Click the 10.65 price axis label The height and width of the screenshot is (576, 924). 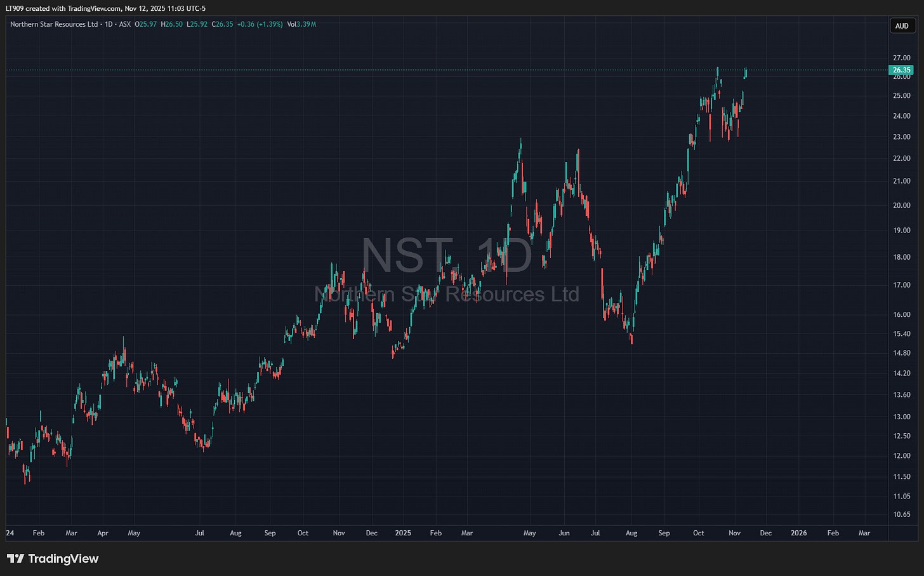pos(901,514)
